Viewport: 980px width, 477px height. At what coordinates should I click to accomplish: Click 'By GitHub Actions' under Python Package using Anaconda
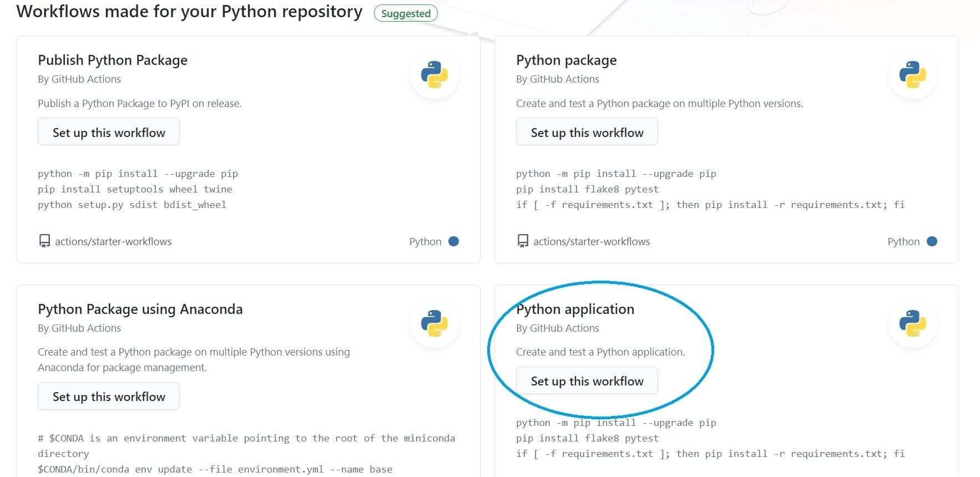[x=79, y=328]
